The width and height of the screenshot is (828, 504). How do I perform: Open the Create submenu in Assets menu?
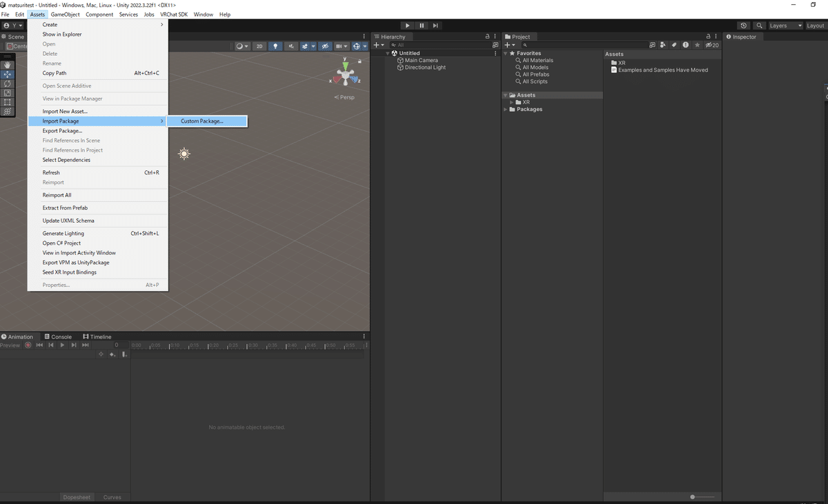(97, 25)
